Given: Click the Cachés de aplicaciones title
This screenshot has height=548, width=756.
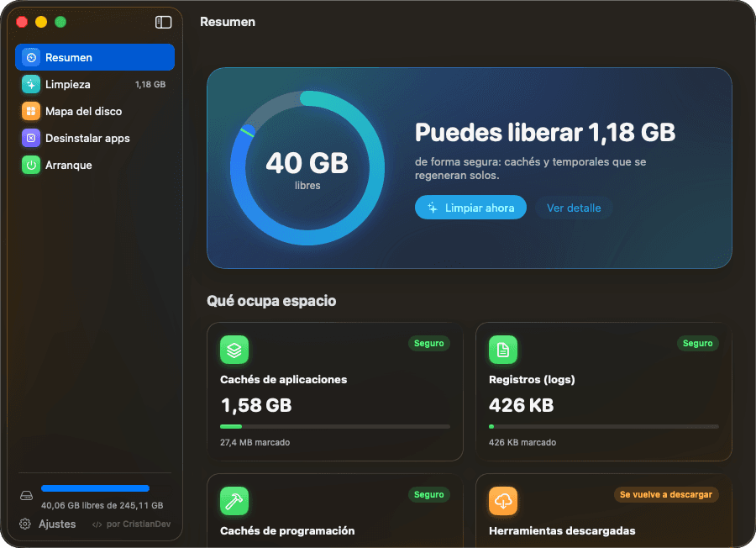Looking at the screenshot, I should (284, 380).
